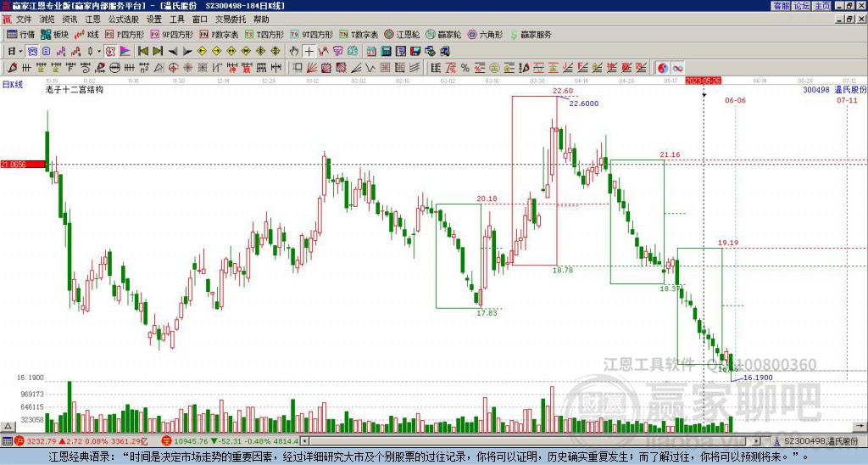
Task: Click the red circle target tool
Action: [x=173, y=68]
